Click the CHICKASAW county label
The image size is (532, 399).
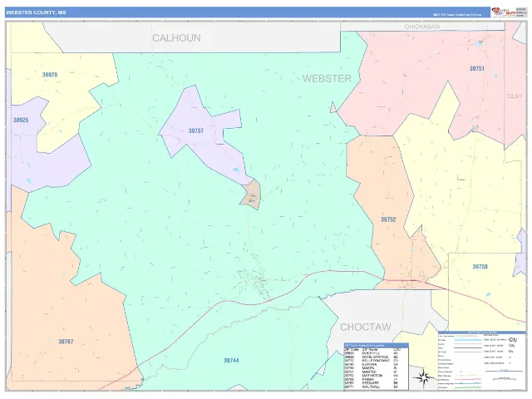[x=422, y=27]
